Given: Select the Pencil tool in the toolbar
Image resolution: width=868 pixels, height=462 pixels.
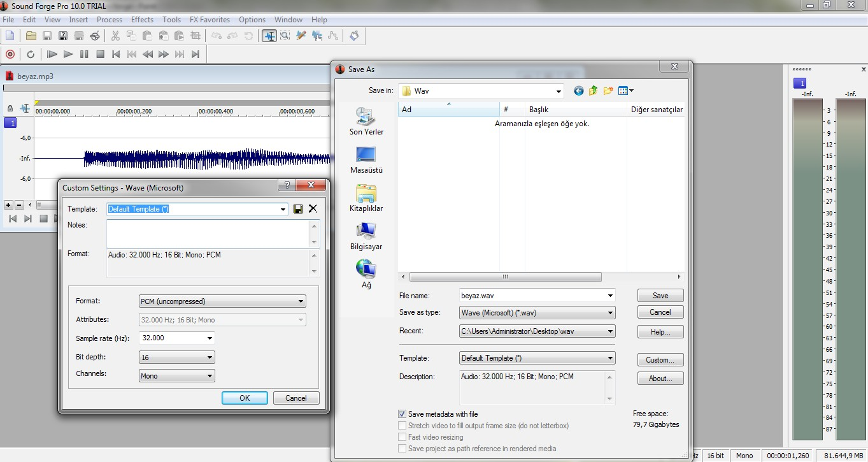Looking at the screenshot, I should [301, 36].
